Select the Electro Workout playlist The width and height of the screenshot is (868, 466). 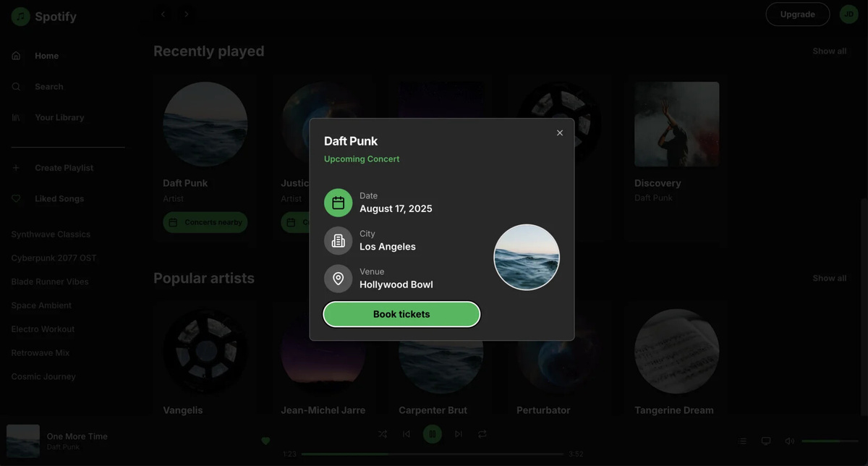[43, 329]
